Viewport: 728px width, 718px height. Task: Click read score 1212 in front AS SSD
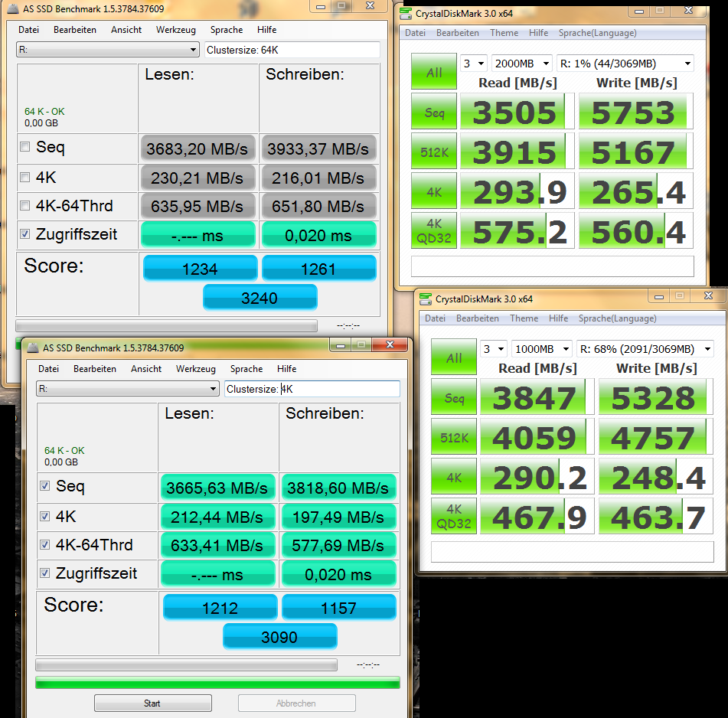(x=220, y=608)
